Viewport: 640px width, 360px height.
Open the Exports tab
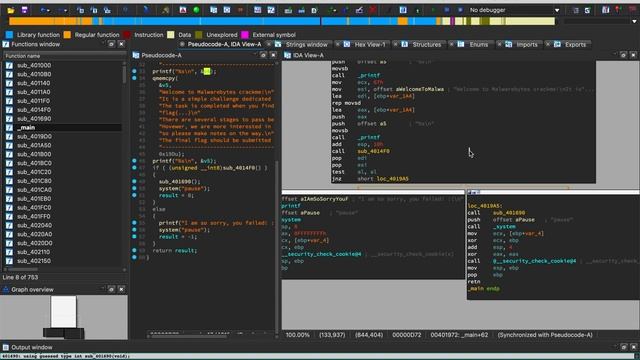575,44
